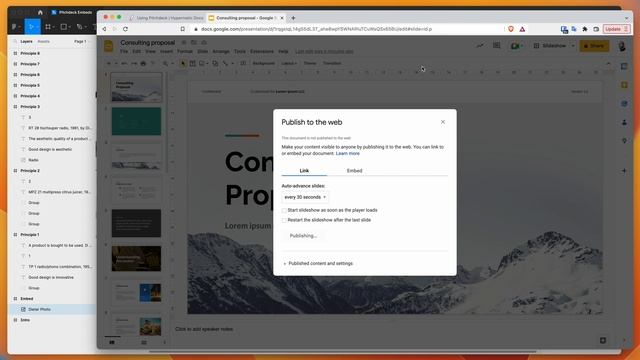Click the Background button in Slides toolbar

click(263, 63)
